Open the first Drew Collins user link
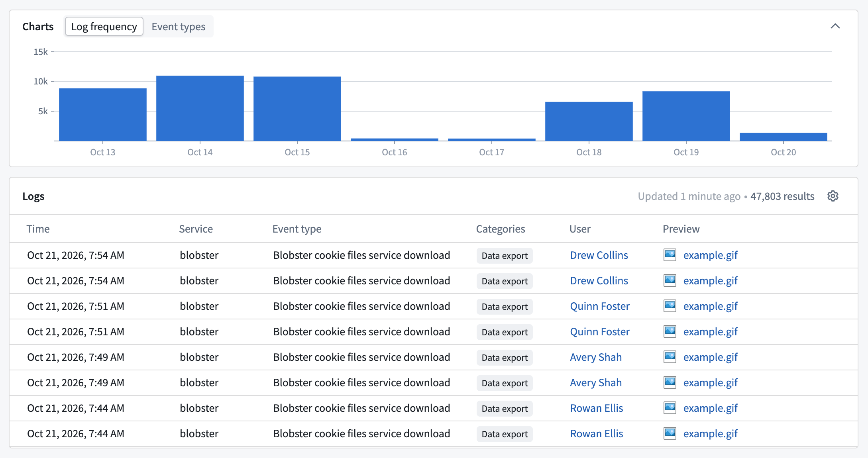The image size is (868, 458). (599, 255)
